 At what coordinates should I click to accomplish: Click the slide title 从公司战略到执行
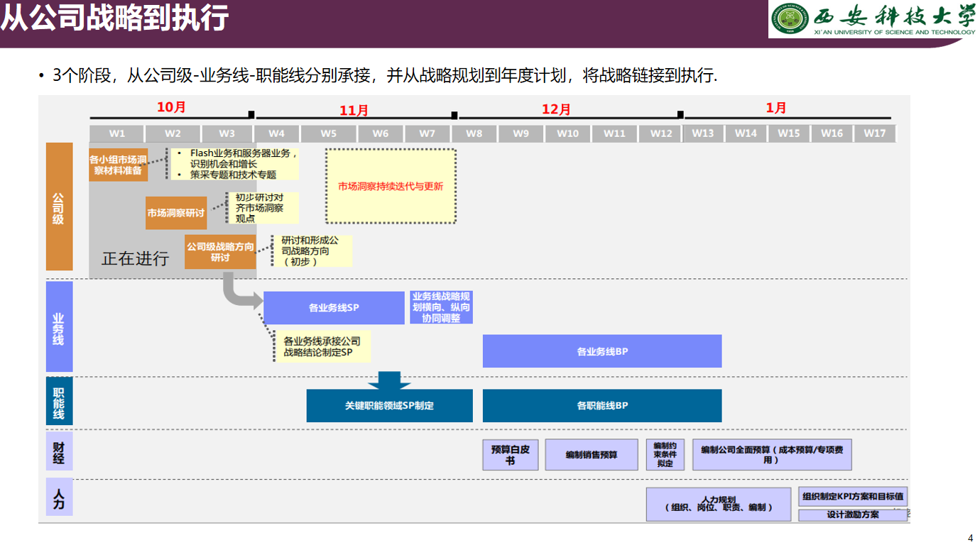tap(114, 18)
